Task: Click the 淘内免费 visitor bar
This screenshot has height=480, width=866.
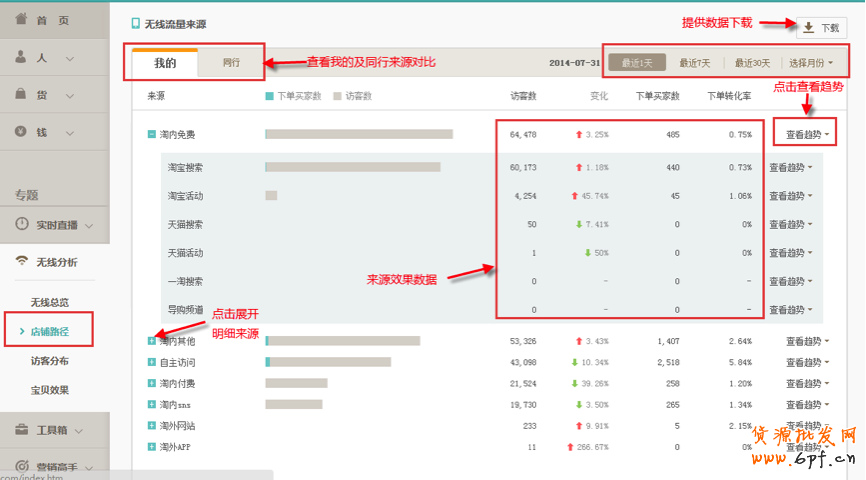Action: click(359, 134)
